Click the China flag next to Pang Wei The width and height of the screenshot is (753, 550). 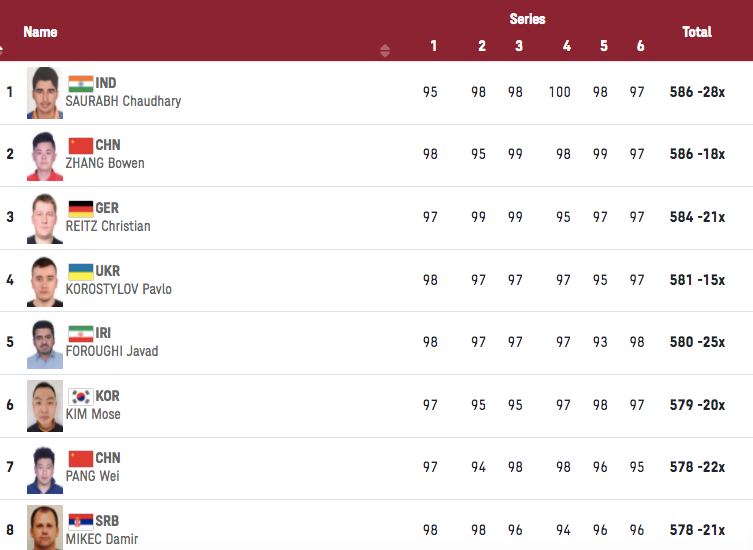(80, 458)
